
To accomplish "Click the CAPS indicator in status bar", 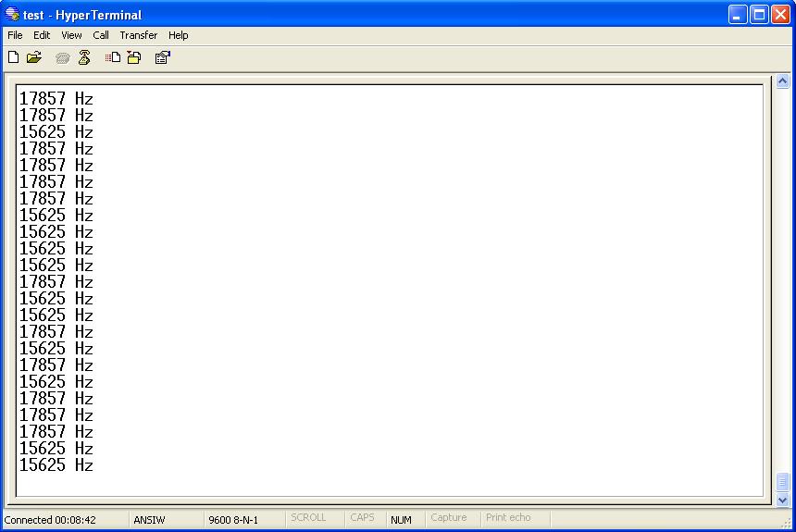I will [362, 517].
